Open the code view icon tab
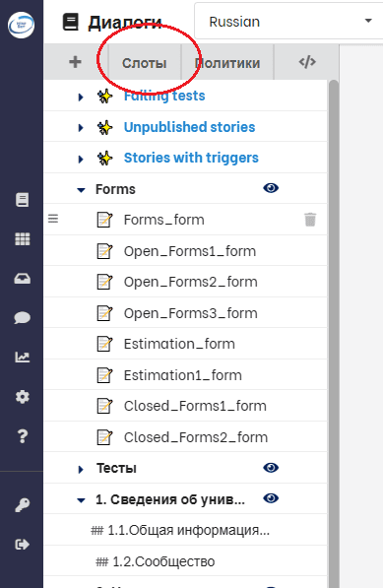The height and width of the screenshot is (588, 383). (307, 62)
